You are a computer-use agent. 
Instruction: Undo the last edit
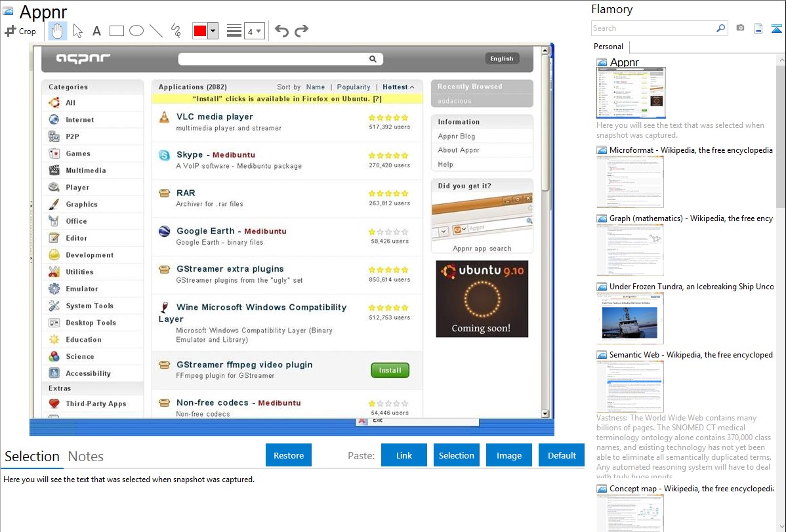coord(281,31)
